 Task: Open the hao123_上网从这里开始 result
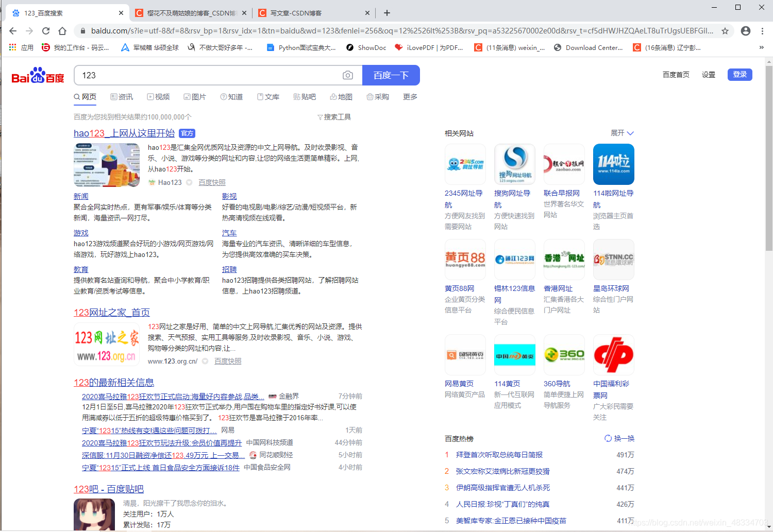click(x=124, y=133)
